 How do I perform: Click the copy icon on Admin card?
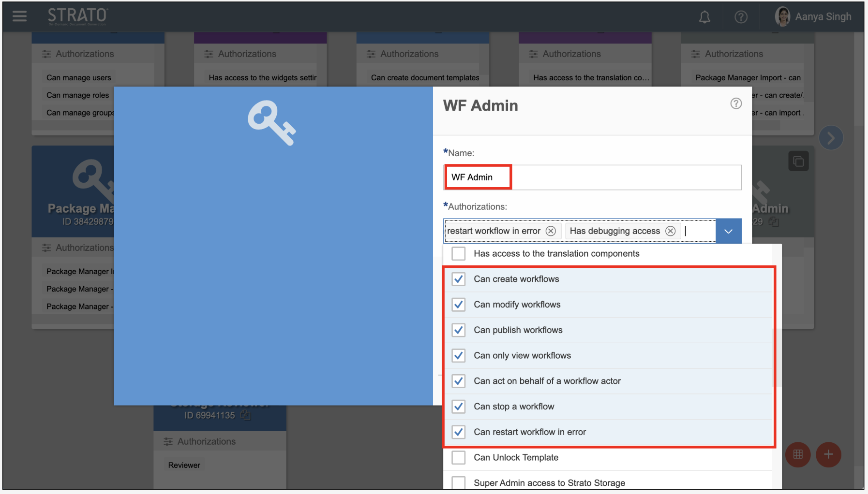(x=798, y=161)
